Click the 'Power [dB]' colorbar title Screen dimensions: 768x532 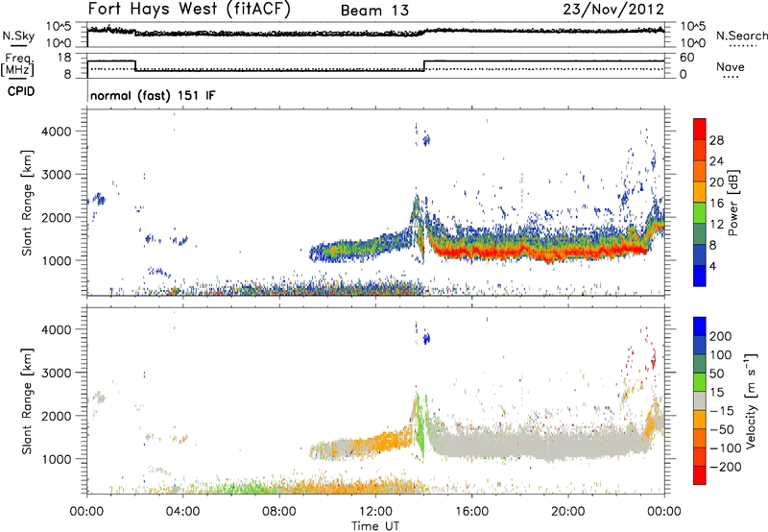coord(732,203)
